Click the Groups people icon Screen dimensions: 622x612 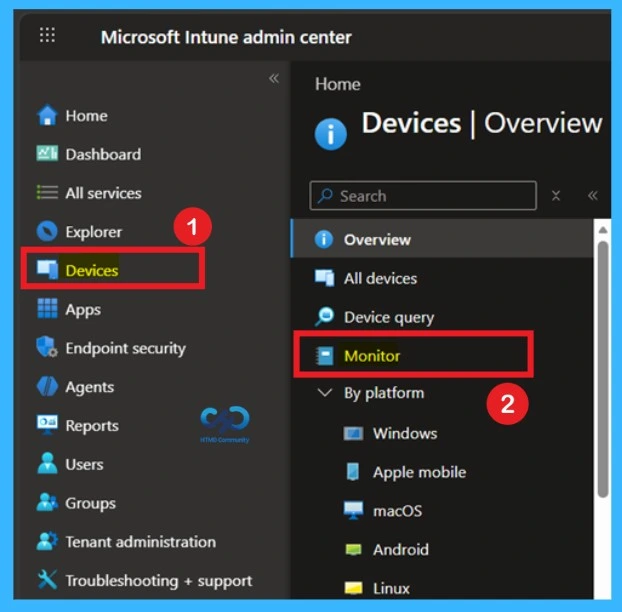tap(47, 502)
